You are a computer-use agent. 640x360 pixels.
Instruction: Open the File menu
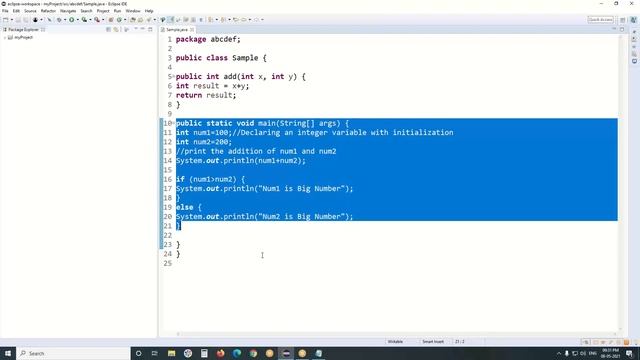pyautogui.click(x=5, y=11)
